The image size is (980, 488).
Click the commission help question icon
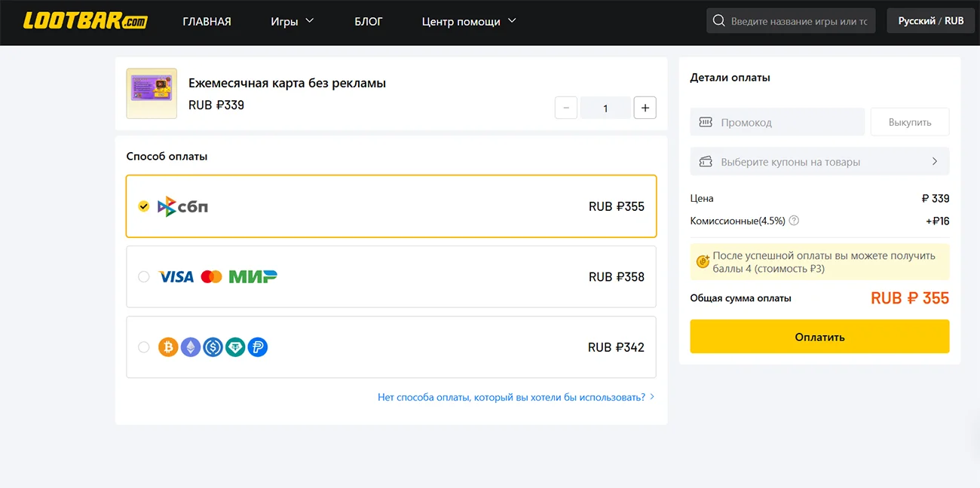point(794,221)
